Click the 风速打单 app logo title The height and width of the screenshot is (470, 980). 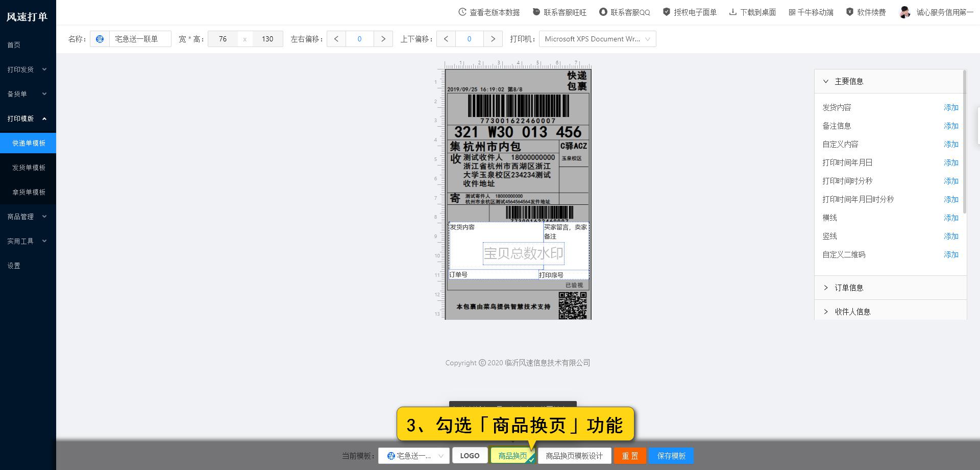(x=27, y=16)
